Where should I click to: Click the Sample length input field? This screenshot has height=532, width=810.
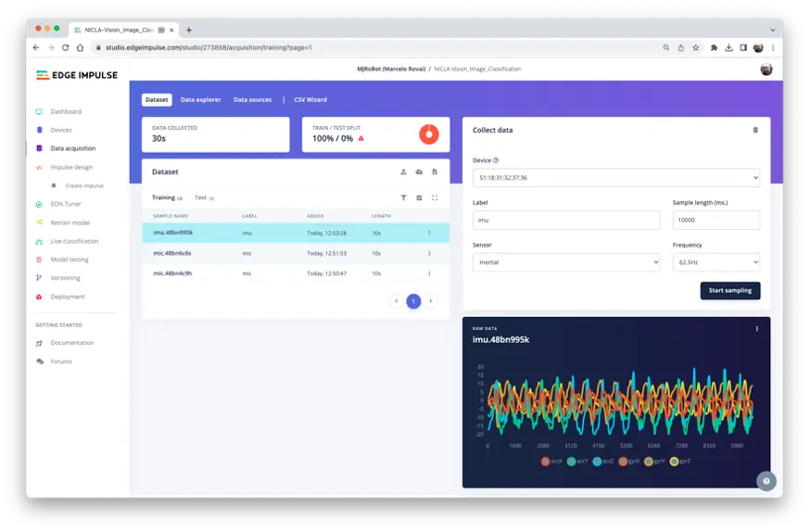[x=715, y=220]
